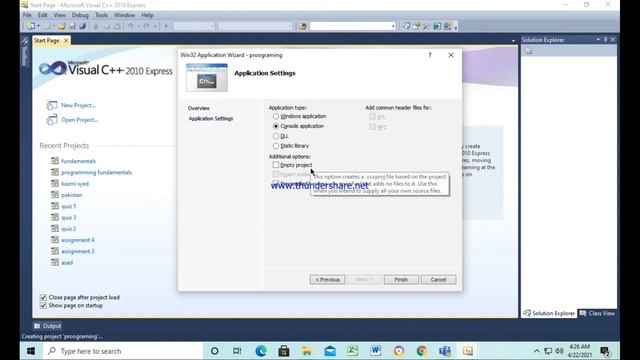Viewport: 640px width, 360px height.
Task: Open the Find combo box dropdown
Action: click(393, 26)
